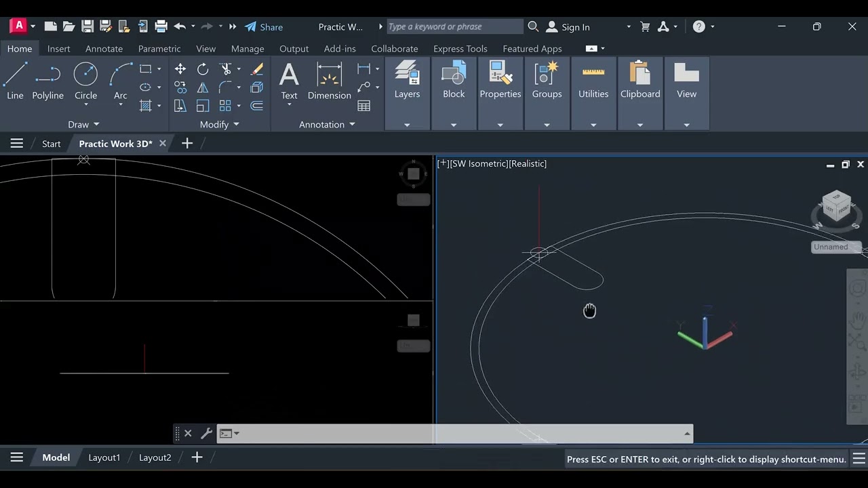Click the Share button
The image size is (868, 488).
point(264,27)
